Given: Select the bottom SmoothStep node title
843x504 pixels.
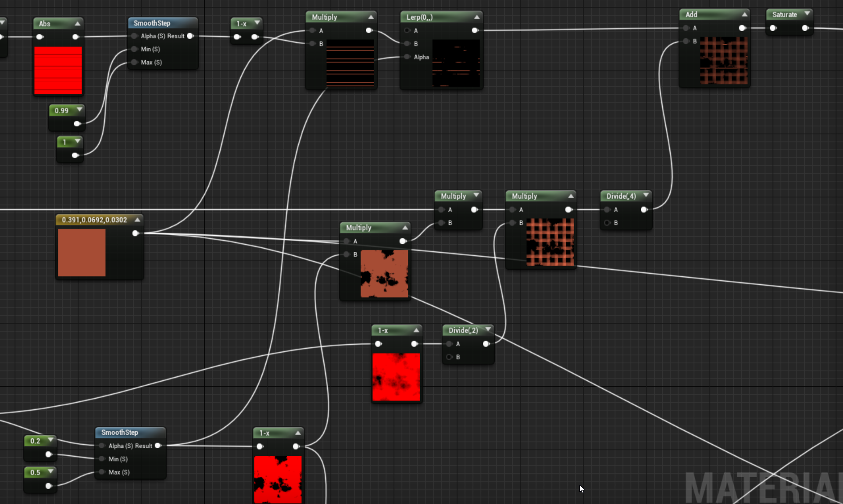Looking at the screenshot, I should click(x=120, y=433).
